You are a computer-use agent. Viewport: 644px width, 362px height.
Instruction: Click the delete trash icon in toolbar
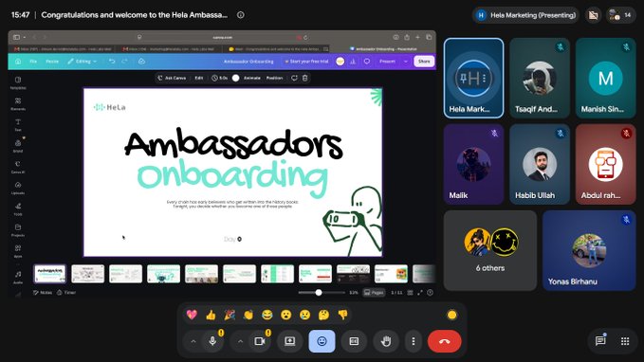pos(305,78)
